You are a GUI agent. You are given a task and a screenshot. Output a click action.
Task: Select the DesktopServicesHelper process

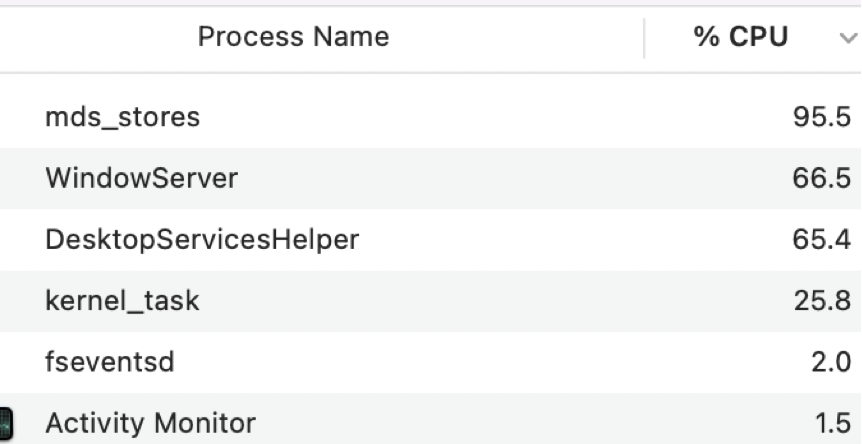[x=202, y=240]
